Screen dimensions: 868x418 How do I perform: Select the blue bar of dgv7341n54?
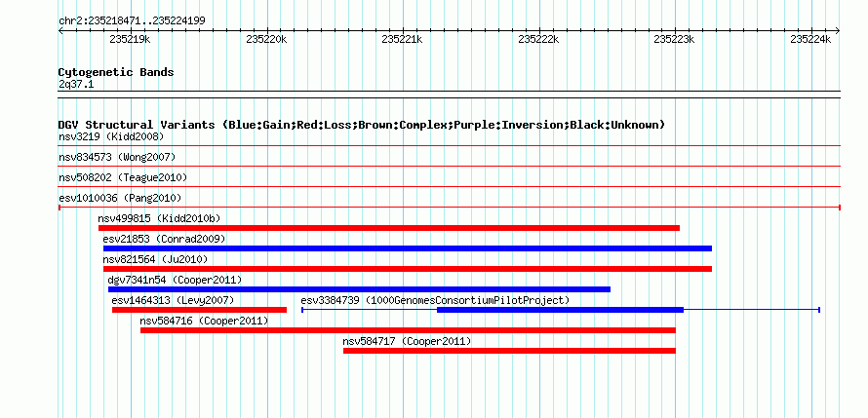tap(359, 289)
